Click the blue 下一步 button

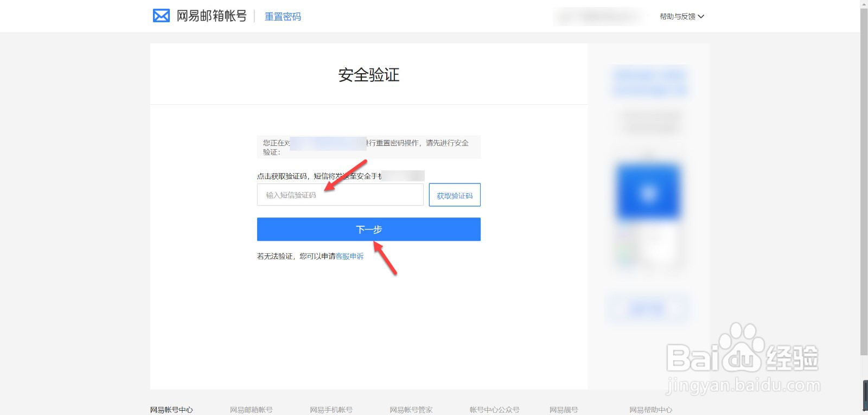tap(369, 229)
